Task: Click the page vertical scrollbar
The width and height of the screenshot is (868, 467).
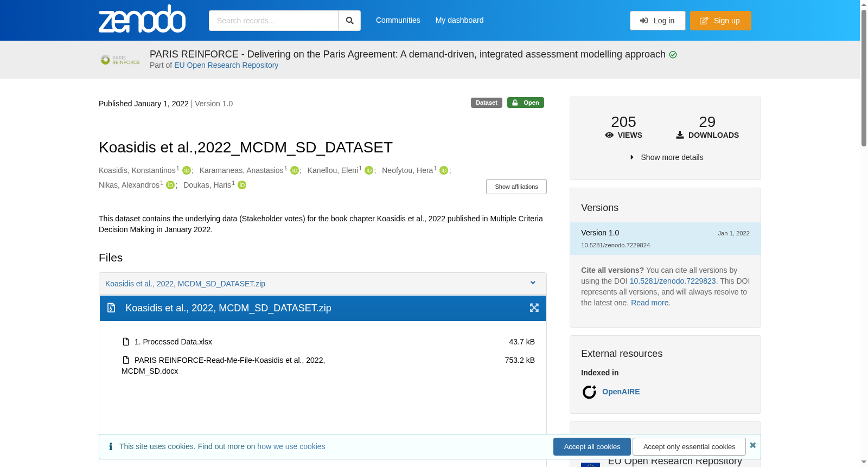Action: pyautogui.click(x=864, y=233)
